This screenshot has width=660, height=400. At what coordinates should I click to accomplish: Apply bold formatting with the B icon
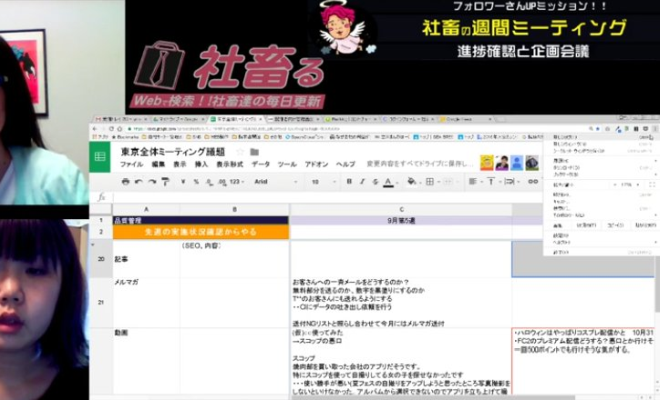click(x=347, y=182)
